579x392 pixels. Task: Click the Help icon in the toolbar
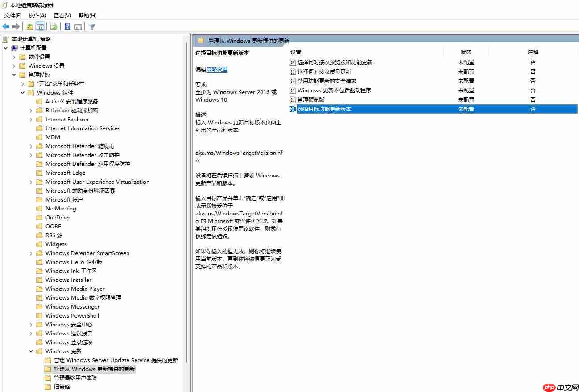pos(67,26)
